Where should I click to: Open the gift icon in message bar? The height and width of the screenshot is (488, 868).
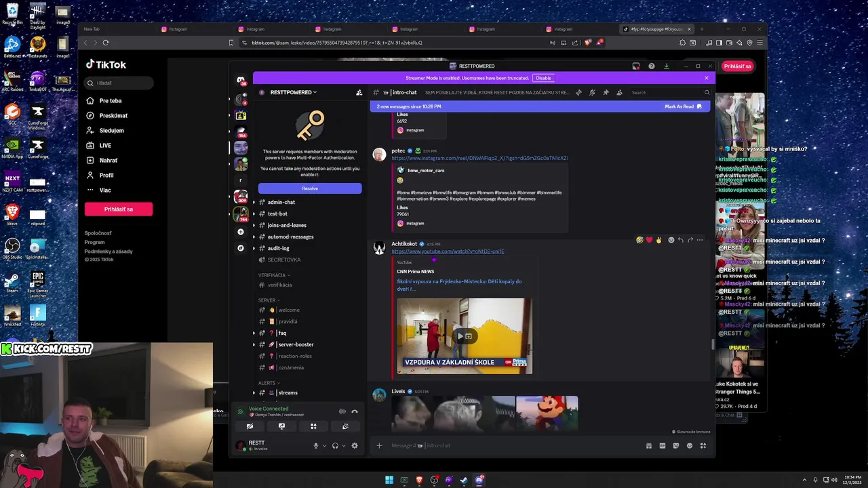click(649, 445)
